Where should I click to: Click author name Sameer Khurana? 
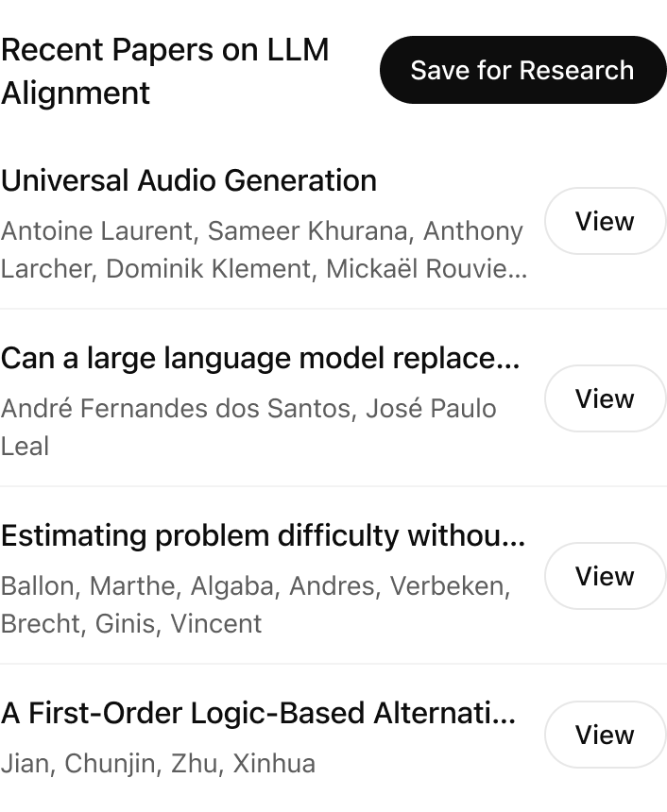(x=306, y=231)
